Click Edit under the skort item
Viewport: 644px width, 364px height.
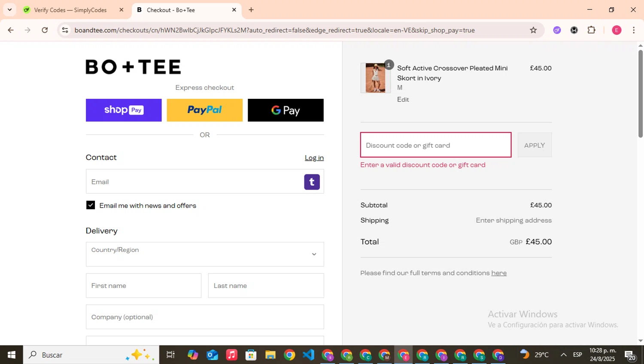pyautogui.click(x=403, y=99)
